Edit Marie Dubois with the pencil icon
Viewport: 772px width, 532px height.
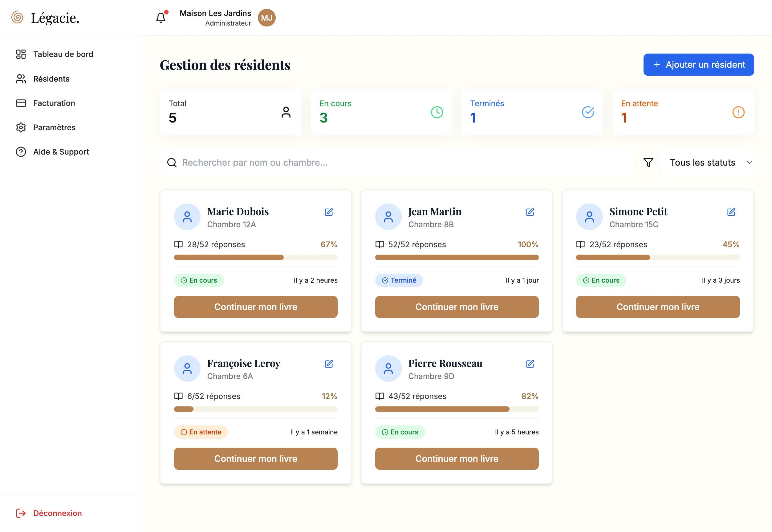(329, 212)
